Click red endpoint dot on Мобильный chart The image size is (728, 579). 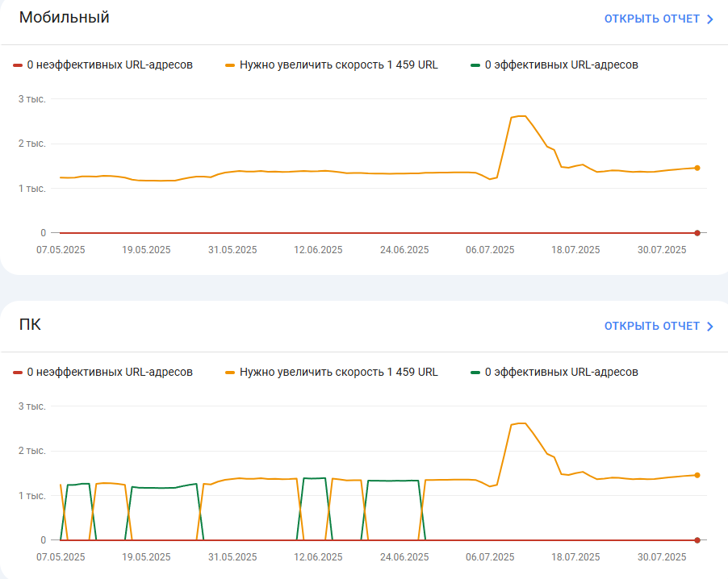697,233
